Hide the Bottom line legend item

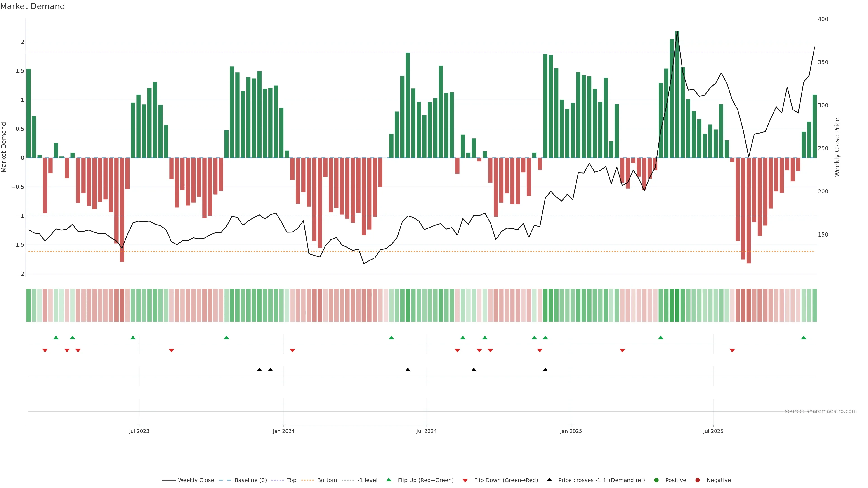(327, 480)
